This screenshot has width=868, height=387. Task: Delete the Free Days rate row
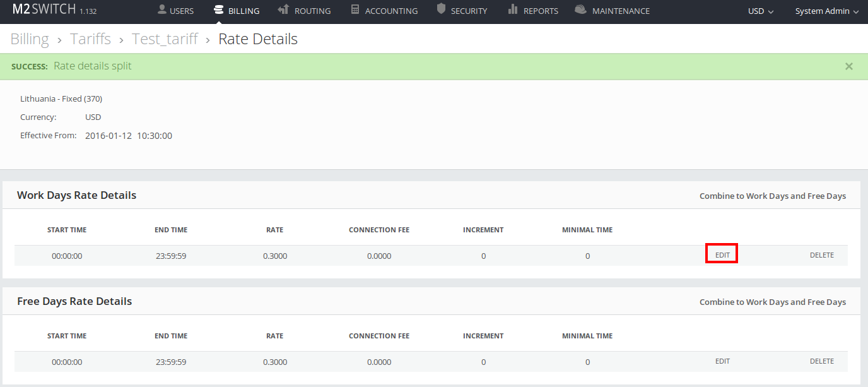(821, 361)
